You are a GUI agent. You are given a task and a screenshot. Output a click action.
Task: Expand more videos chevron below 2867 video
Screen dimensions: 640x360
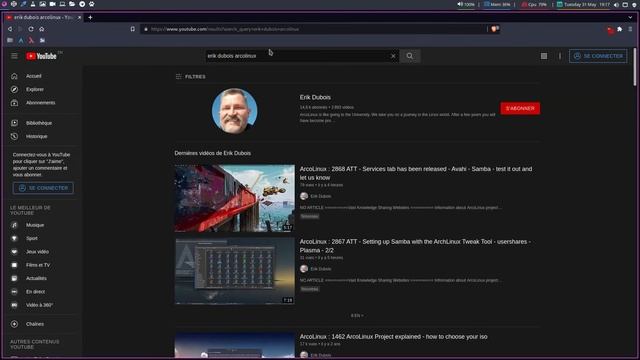click(x=357, y=316)
